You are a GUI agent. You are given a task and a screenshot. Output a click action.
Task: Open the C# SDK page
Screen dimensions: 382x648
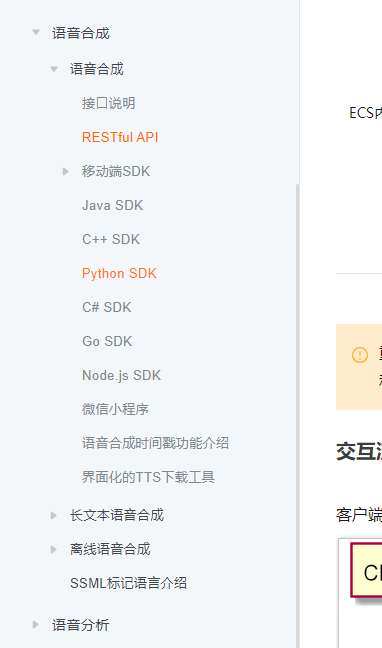click(107, 307)
